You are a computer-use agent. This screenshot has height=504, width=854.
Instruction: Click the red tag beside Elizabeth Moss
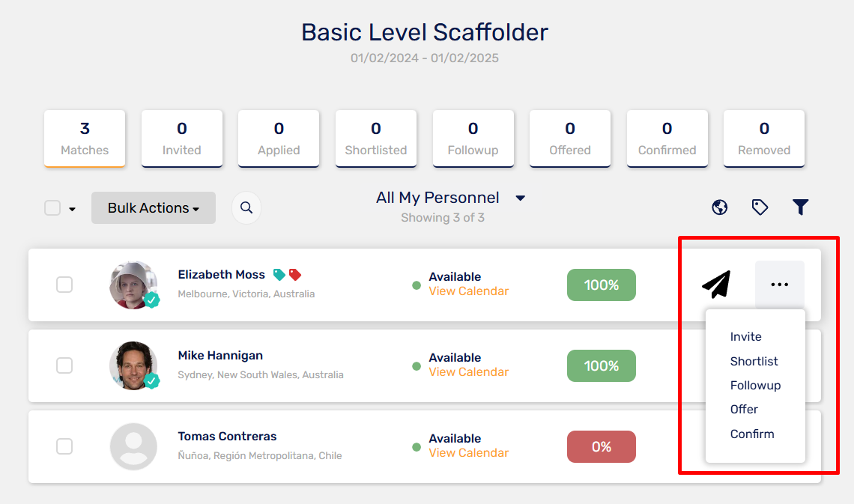coord(295,275)
